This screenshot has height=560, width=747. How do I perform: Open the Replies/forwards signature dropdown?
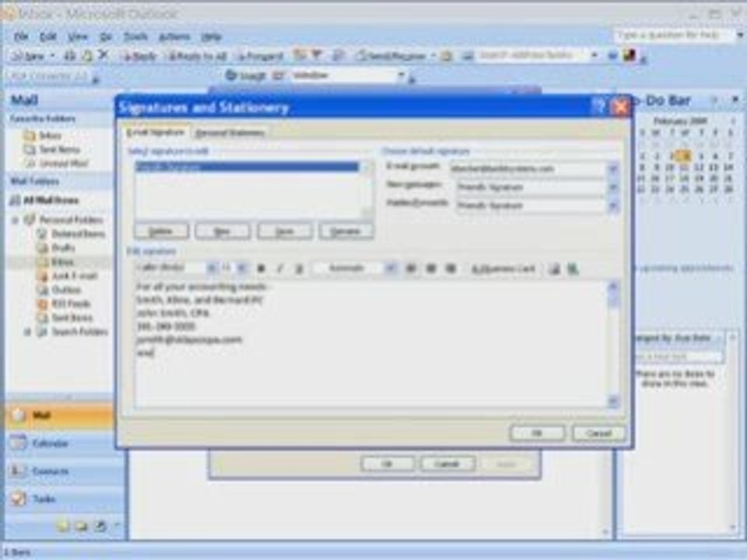pyautogui.click(x=613, y=205)
